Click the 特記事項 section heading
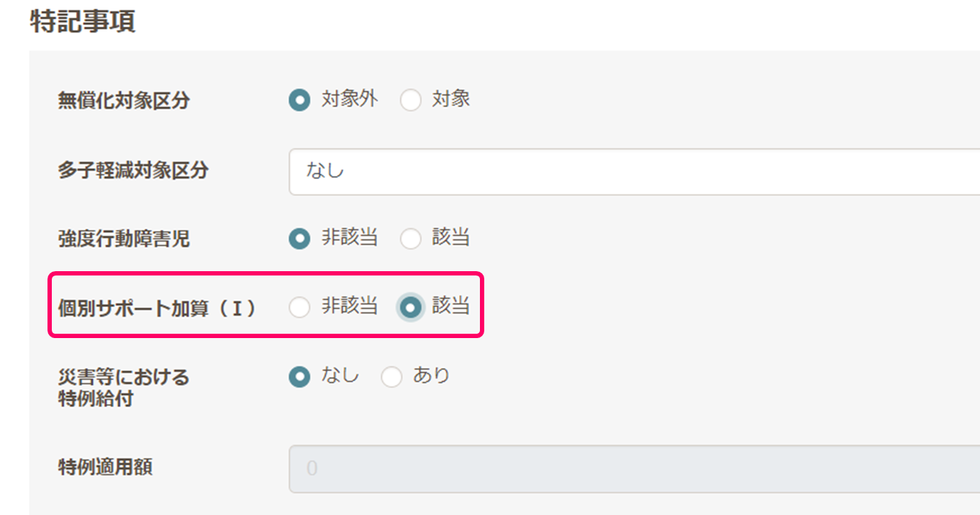 pos(83,22)
